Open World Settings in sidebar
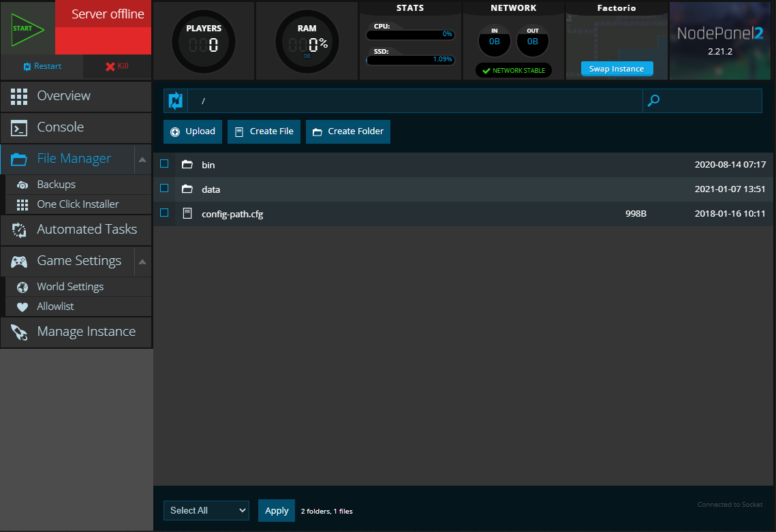776x532 pixels. 70,287
